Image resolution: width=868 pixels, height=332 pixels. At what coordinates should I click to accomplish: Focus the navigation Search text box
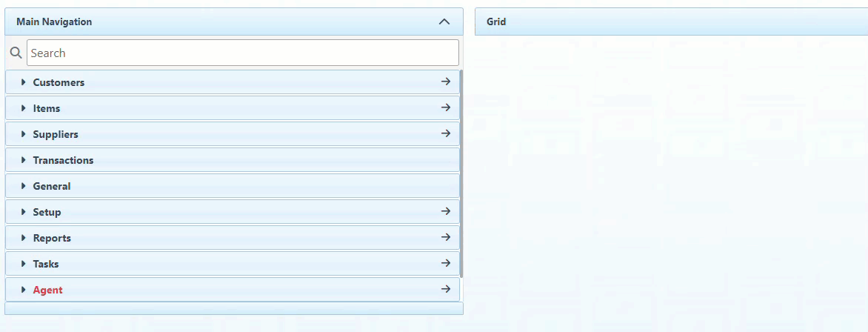[242, 53]
